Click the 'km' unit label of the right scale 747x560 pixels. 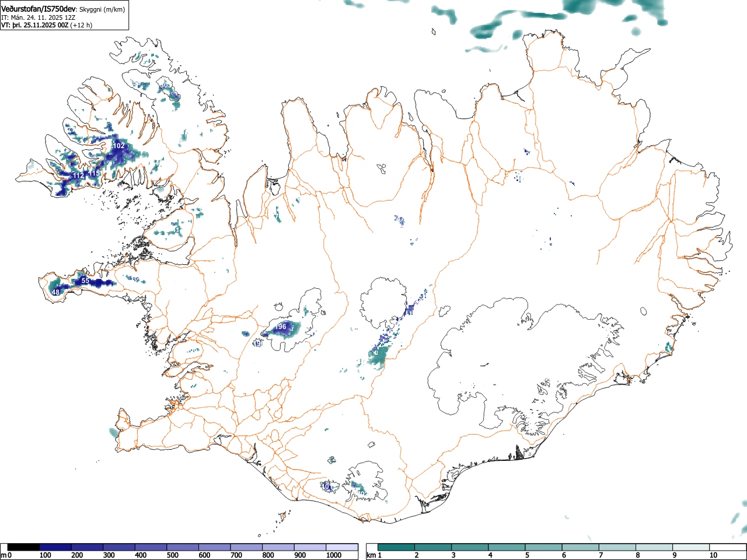(371, 555)
